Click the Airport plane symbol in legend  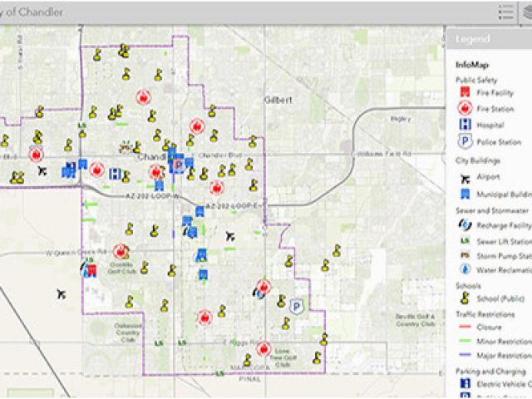[464, 177]
